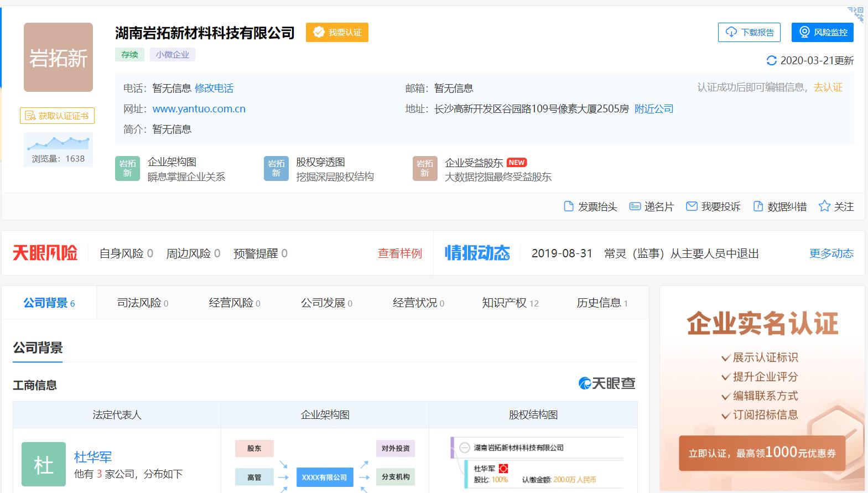The image size is (868, 493).
Task: Click 立即认证 coupon button in ad
Action: 762,453
